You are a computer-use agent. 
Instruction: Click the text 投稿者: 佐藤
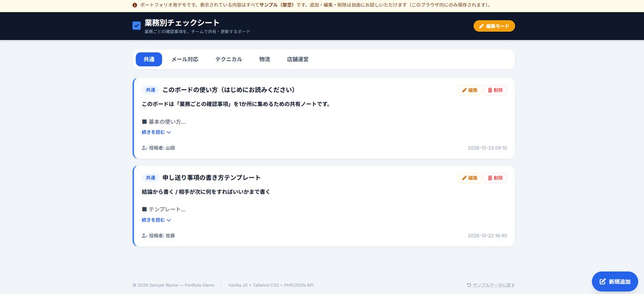pos(162,236)
